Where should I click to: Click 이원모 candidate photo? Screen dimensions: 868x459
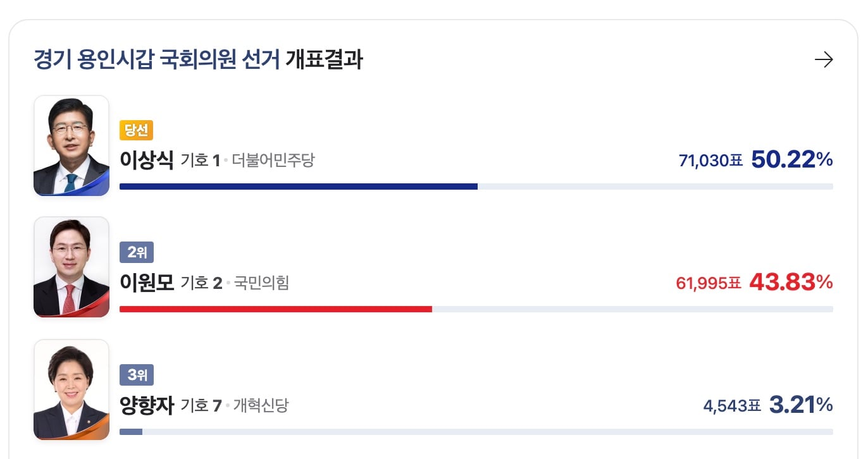pyautogui.click(x=71, y=267)
